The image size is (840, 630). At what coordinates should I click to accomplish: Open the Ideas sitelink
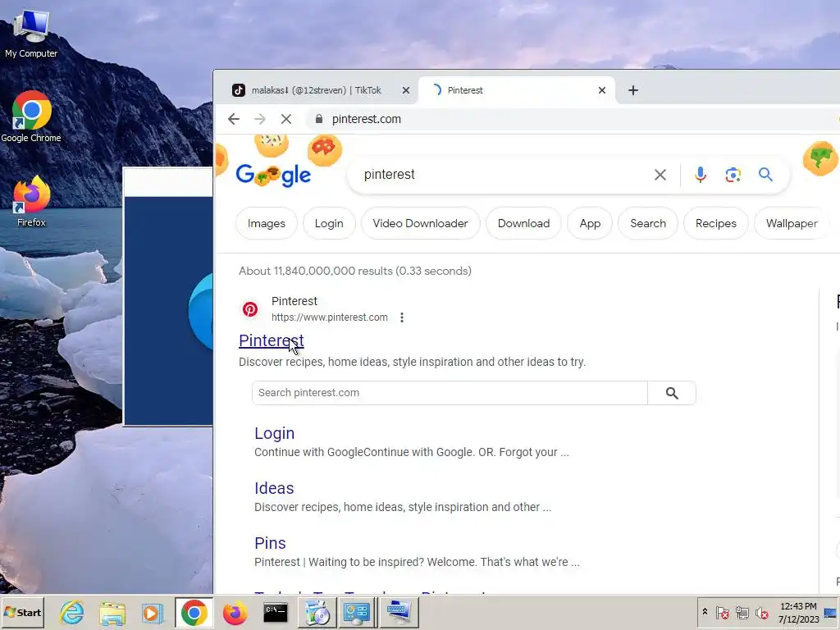(274, 488)
